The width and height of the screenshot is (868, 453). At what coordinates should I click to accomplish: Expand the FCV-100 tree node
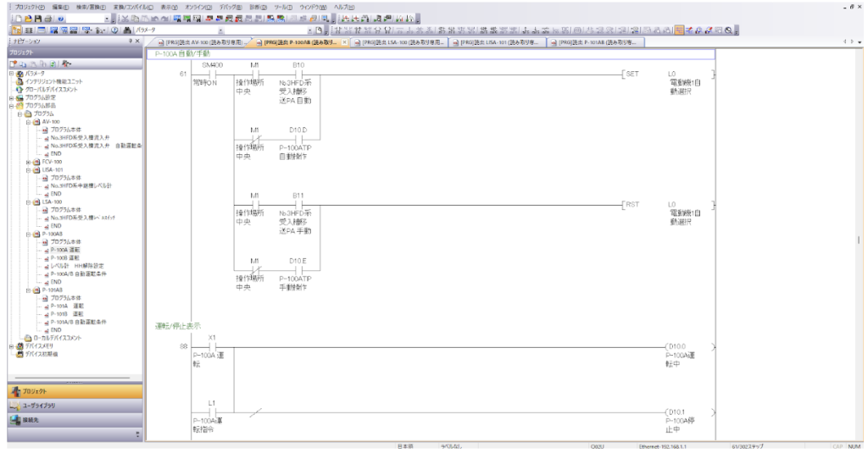point(28,162)
